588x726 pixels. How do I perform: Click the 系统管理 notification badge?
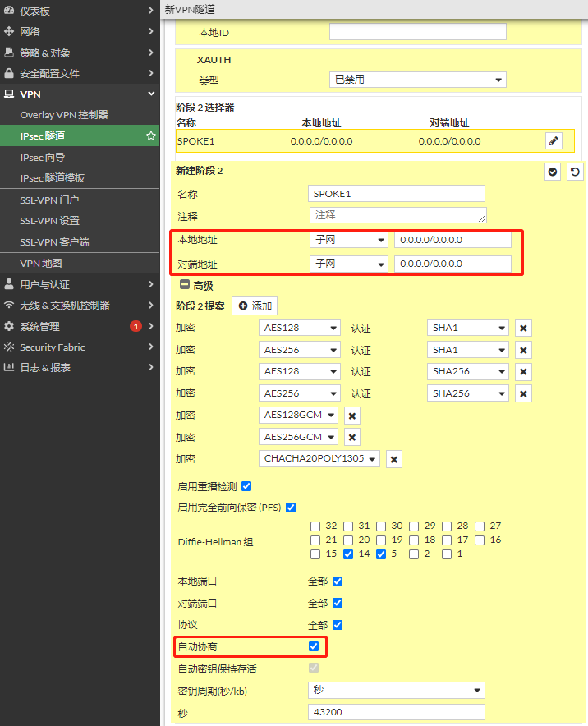pyautogui.click(x=136, y=326)
